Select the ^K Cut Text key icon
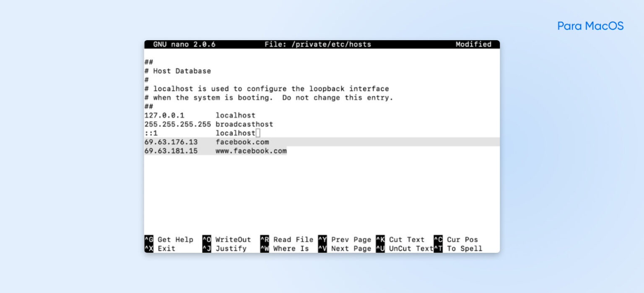Image resolution: width=644 pixels, height=293 pixels. coord(381,239)
